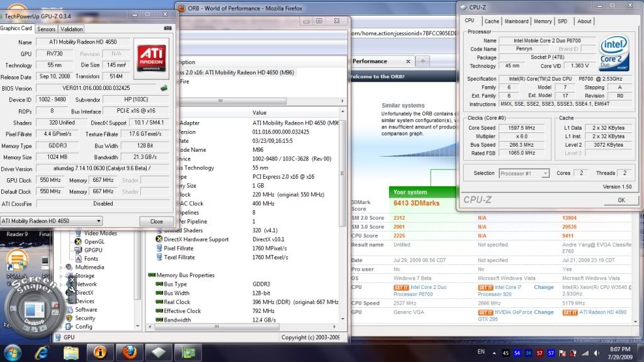Screen dimensions: 644x362
Task: Open a new Firefox tab with plus button
Action: tap(423, 61)
